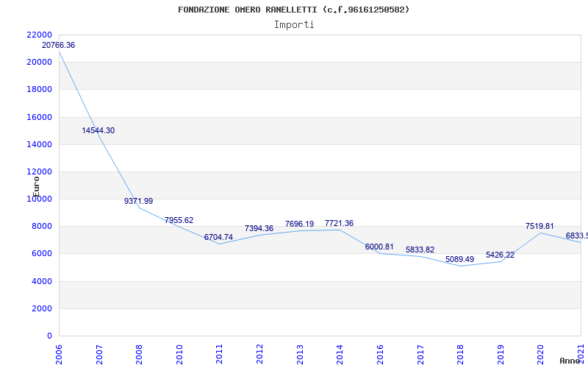Select data label 14544.30
The image size is (588, 368).
click(98, 131)
